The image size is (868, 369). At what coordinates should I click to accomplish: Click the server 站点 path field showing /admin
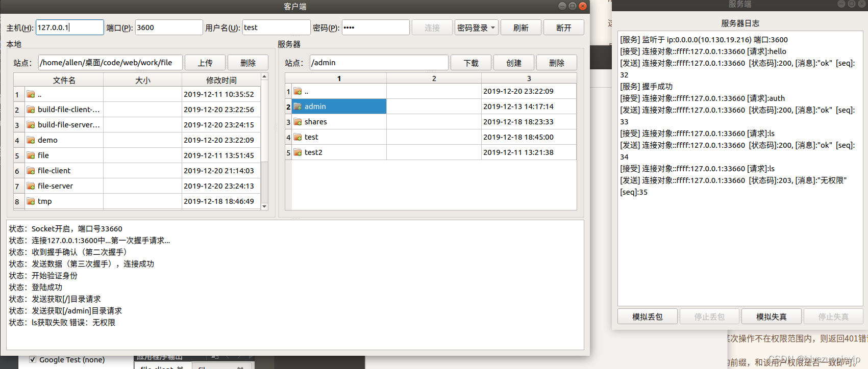[379, 63]
